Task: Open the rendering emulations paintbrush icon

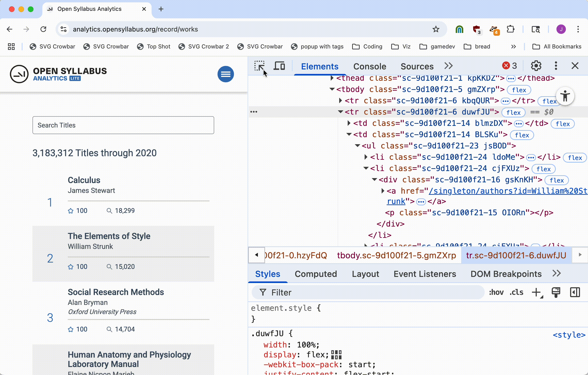Action: 556,292
